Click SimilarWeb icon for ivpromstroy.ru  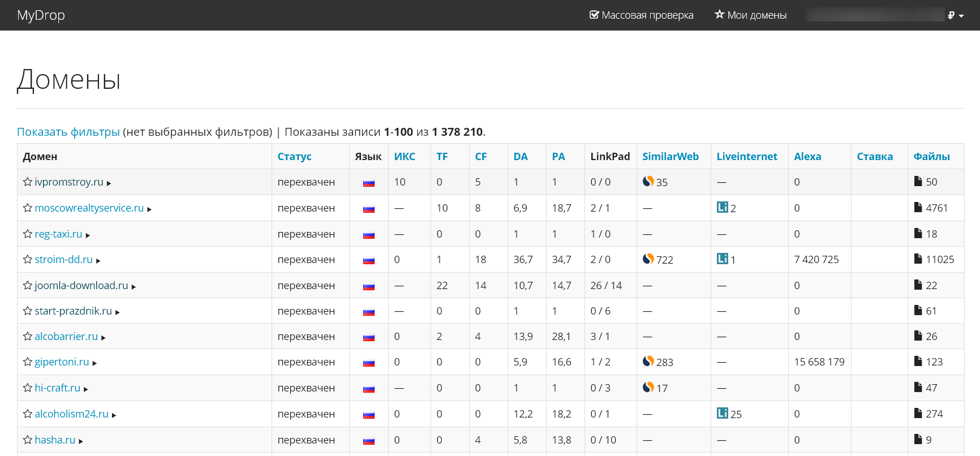[x=648, y=181]
